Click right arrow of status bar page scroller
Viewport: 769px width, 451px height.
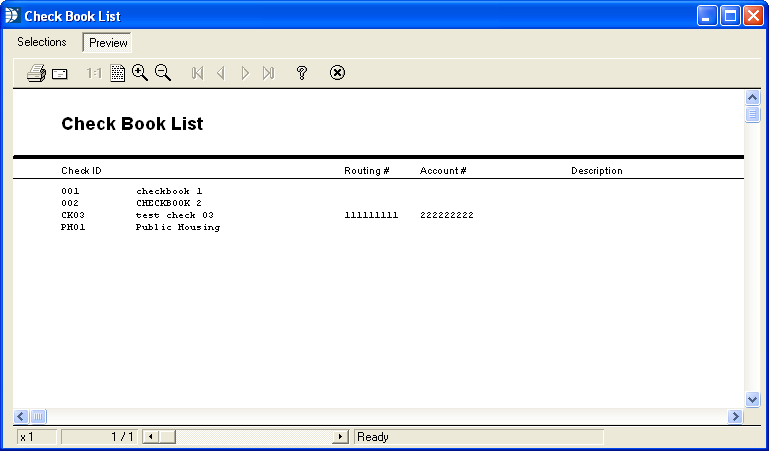341,437
